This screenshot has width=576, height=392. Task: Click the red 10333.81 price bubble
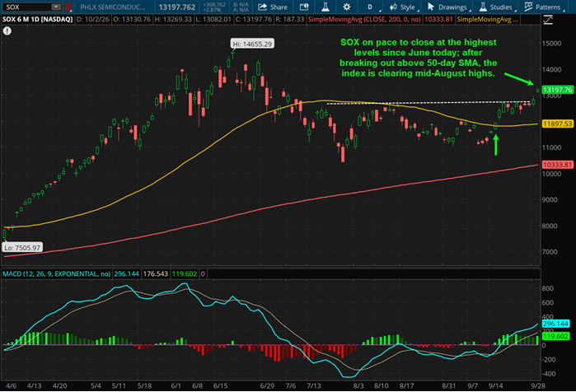tap(557, 165)
